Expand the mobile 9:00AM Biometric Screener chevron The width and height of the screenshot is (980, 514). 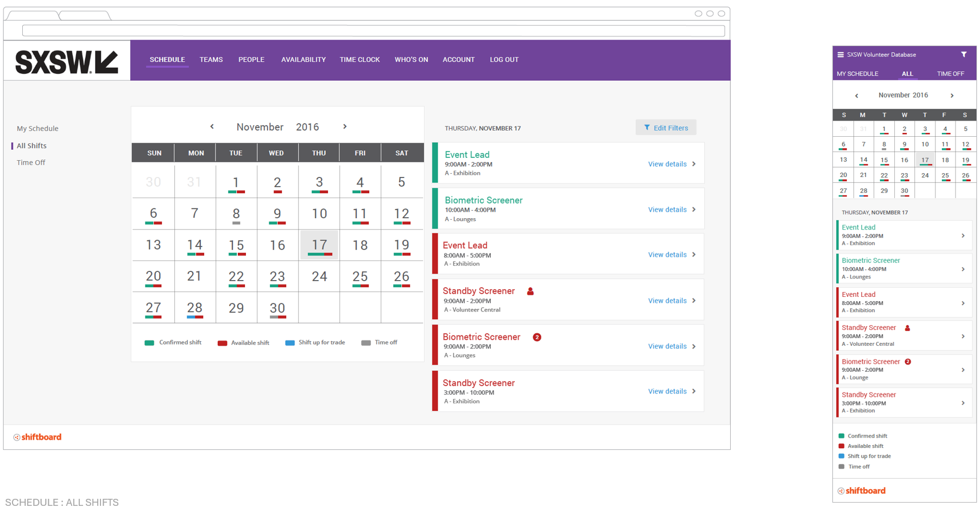[x=963, y=370]
